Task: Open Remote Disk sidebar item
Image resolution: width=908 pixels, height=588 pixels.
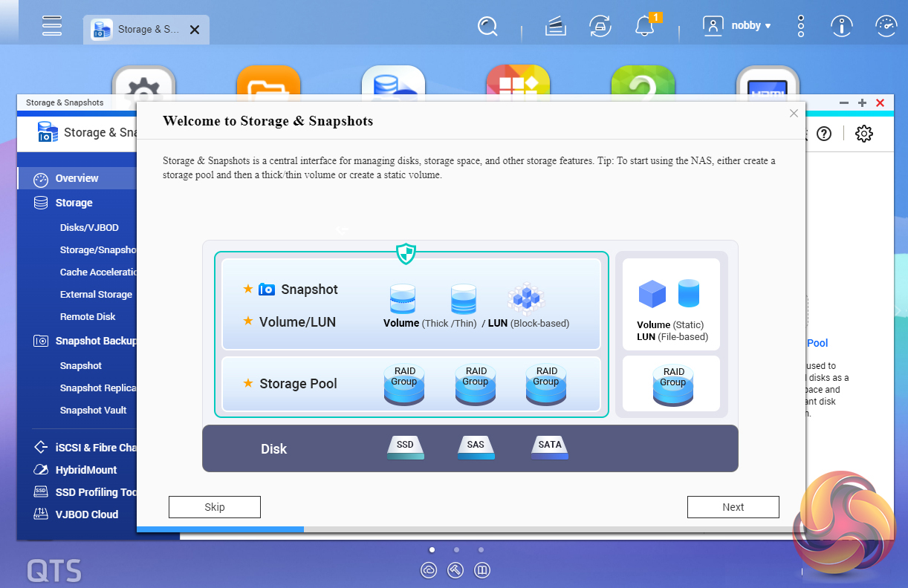Action: [88, 317]
